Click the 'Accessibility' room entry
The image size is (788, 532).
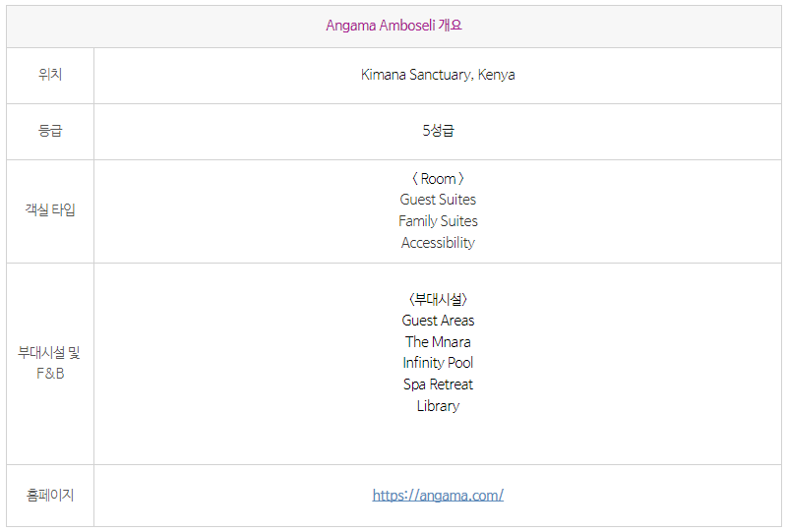click(x=438, y=243)
